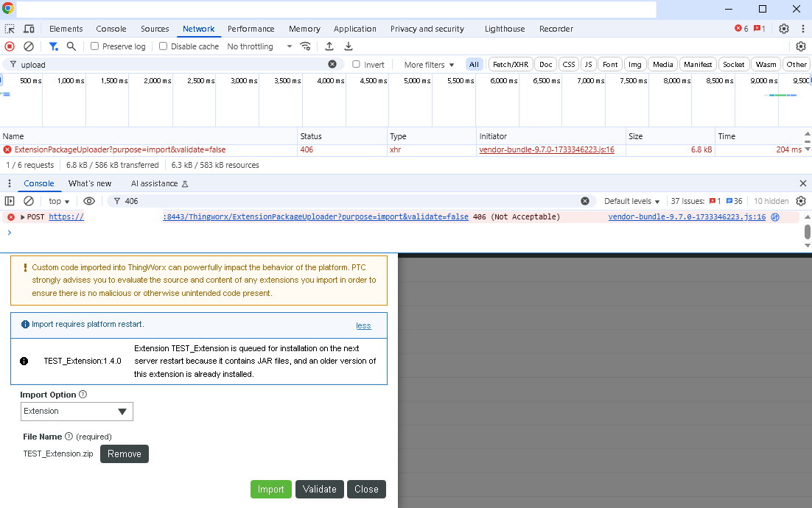The image size is (812, 508).
Task: Expand the More filters dropdown
Action: pos(429,65)
